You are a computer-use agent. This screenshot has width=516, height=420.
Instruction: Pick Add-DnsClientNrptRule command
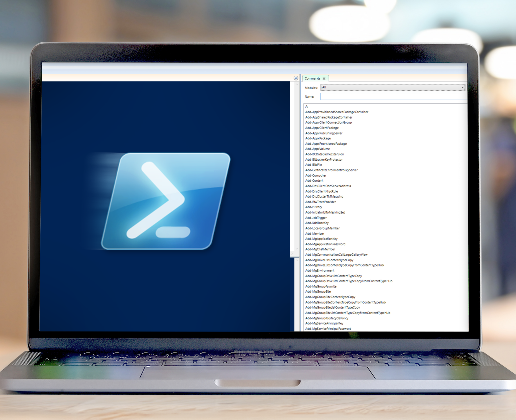coord(321,191)
